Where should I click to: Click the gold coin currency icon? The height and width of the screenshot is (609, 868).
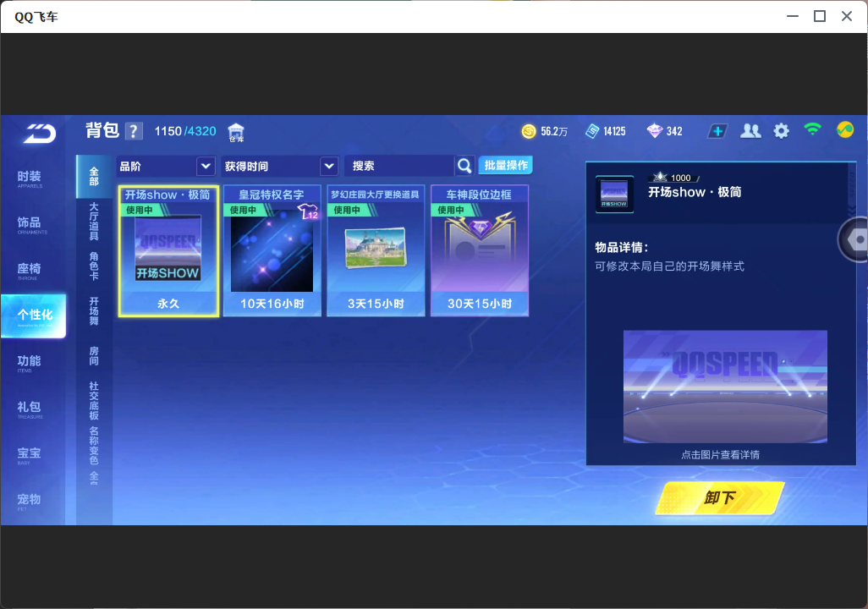pyautogui.click(x=529, y=131)
